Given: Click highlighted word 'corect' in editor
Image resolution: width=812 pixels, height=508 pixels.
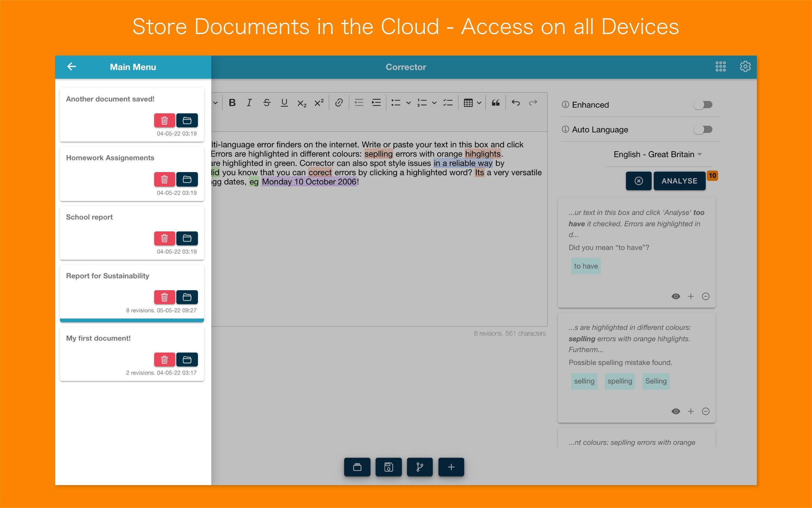Looking at the screenshot, I should 320,172.
